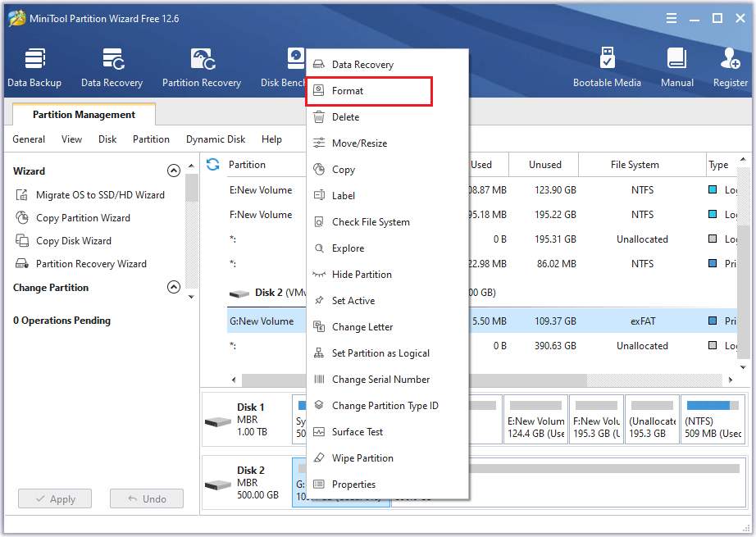Click horizontal scrollbar left arrow

point(234,380)
